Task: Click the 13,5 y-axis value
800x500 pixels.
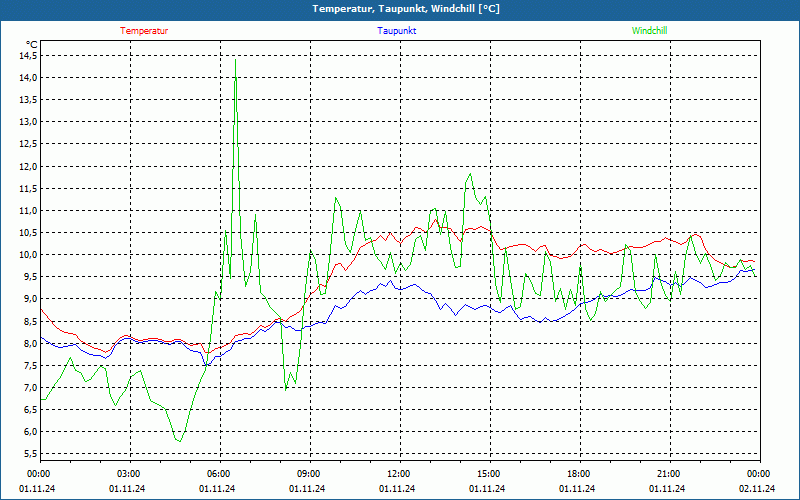Action: click(29, 99)
